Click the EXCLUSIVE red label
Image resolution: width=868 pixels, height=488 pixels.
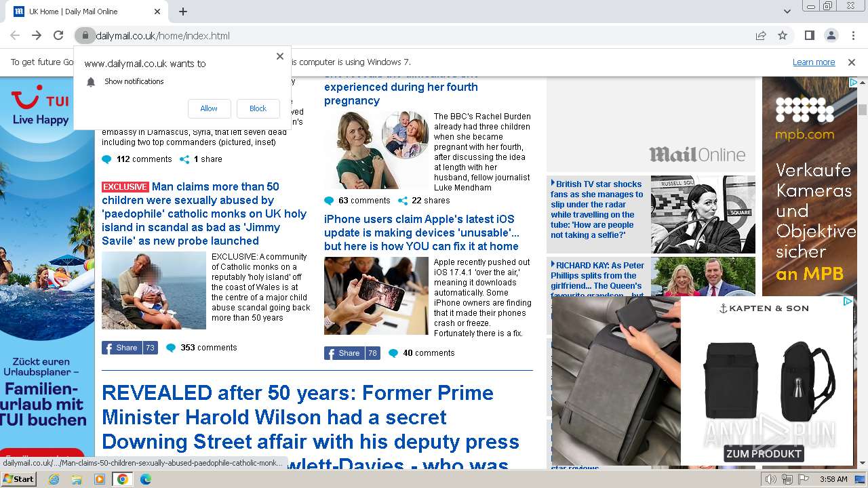coord(125,187)
